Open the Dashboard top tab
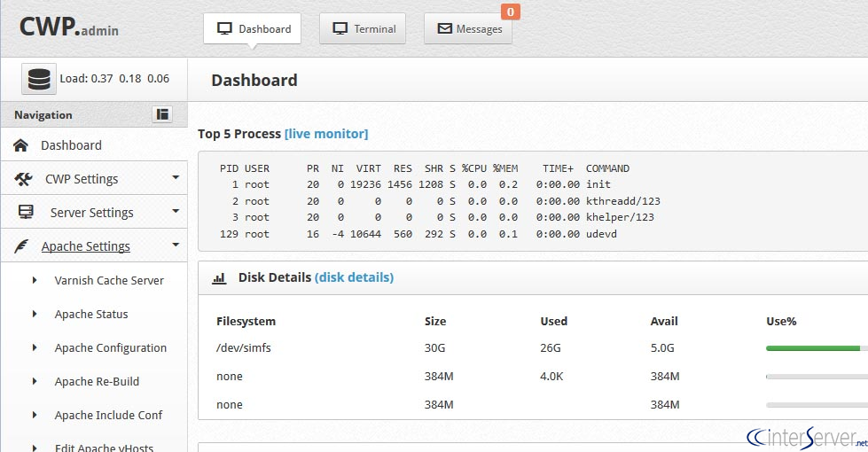This screenshot has height=452, width=868. [x=253, y=28]
